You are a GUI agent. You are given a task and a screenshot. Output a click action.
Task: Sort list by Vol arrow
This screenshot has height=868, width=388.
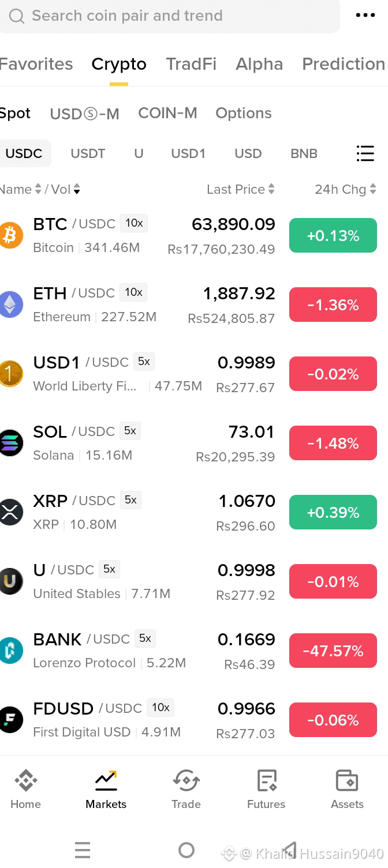77,189
